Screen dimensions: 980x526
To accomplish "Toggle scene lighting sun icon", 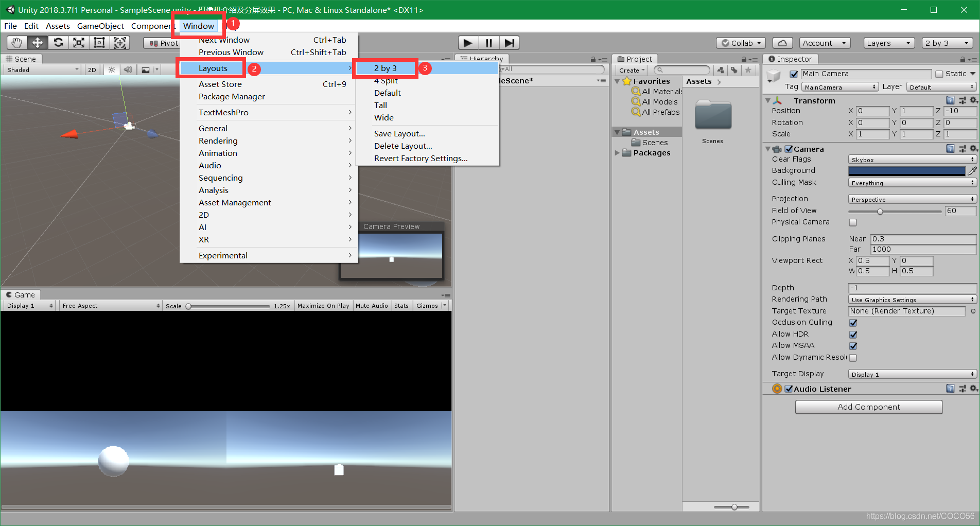I will click(x=112, y=70).
